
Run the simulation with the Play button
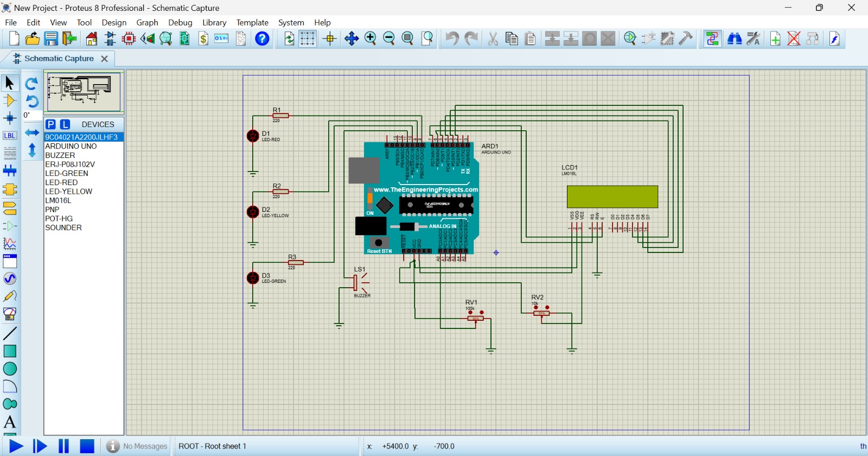pos(16,446)
